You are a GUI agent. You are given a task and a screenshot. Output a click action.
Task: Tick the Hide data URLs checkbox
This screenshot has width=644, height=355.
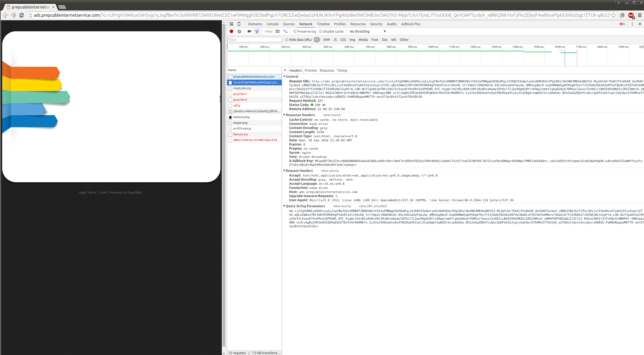coord(286,40)
